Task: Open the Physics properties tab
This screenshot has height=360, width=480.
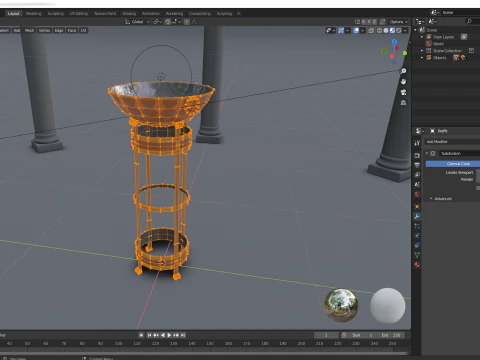Action: tap(417, 236)
